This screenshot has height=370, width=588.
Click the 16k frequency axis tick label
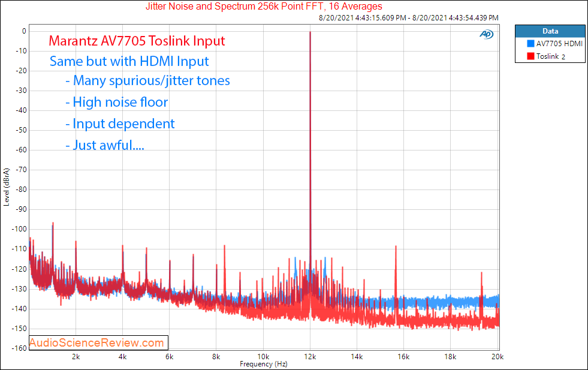[x=404, y=357]
